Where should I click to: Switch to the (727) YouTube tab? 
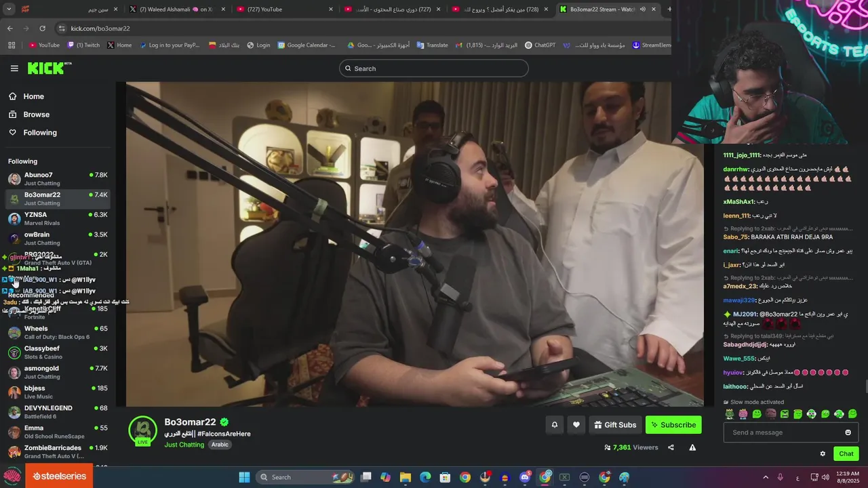[x=285, y=9]
